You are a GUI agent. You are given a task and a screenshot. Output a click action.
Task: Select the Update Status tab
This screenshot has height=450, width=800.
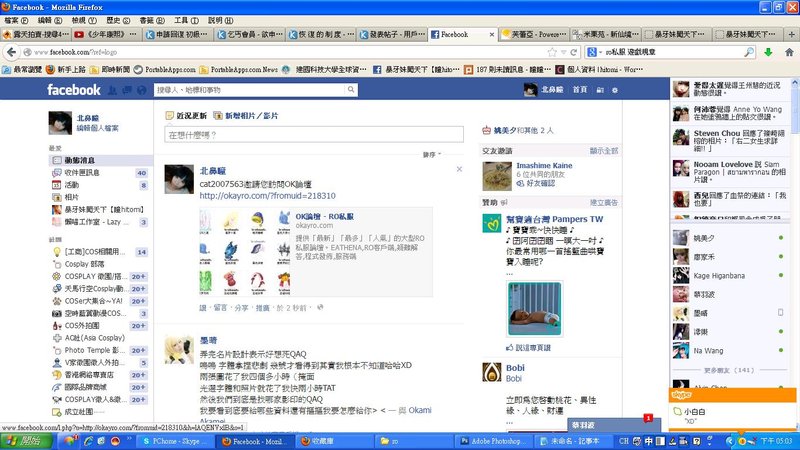(x=186, y=116)
